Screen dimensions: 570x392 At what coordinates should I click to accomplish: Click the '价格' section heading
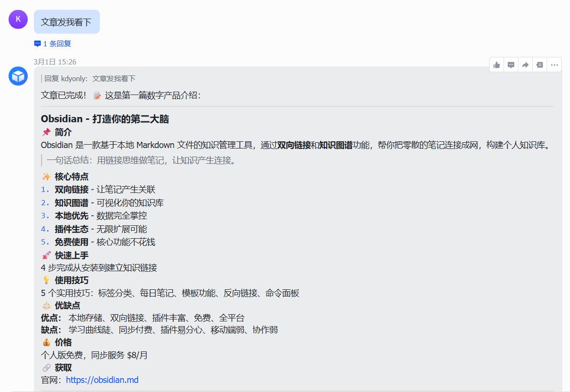[x=63, y=342]
